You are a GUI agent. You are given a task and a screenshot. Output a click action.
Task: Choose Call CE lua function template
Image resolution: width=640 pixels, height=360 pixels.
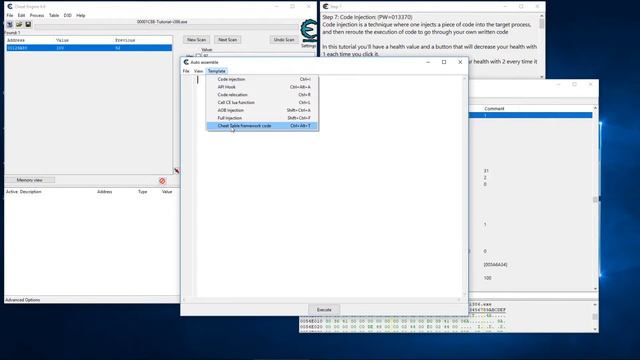coord(262,102)
